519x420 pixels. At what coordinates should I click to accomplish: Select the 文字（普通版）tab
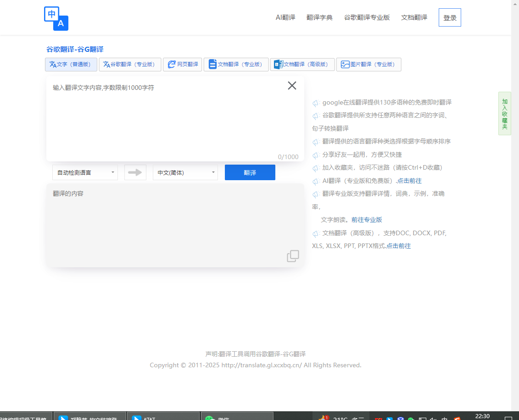[x=71, y=65]
